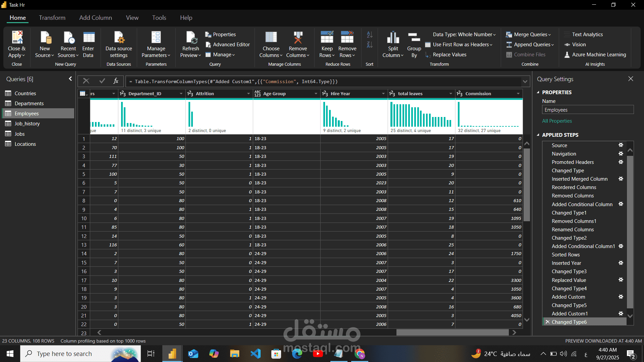Select the Job_history query
The height and width of the screenshot is (362, 644).
[27, 124]
